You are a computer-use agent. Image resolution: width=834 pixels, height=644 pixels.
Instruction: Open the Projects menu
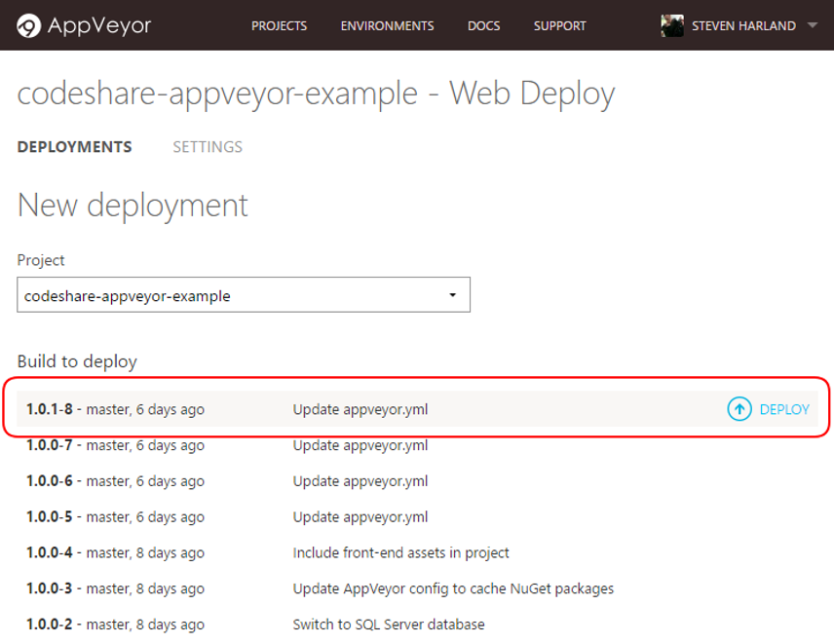coord(279,25)
